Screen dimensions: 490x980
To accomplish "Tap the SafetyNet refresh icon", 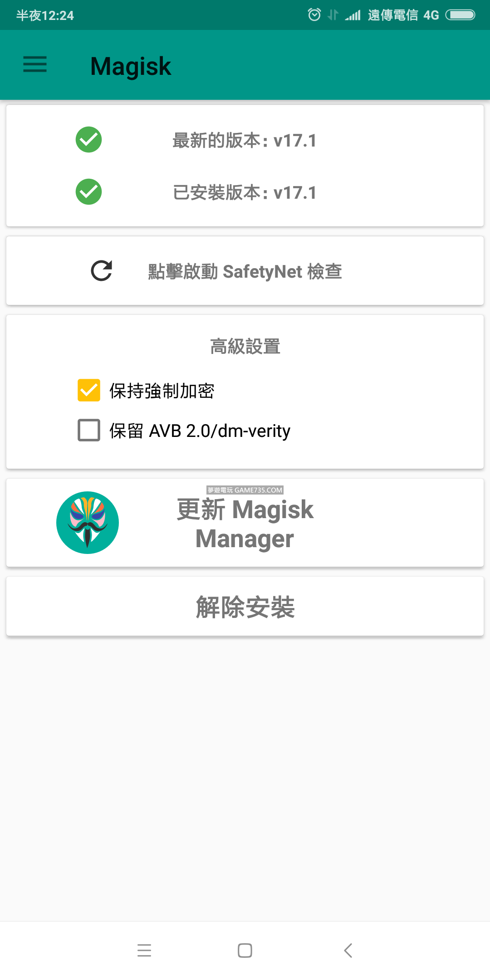I will click(102, 271).
